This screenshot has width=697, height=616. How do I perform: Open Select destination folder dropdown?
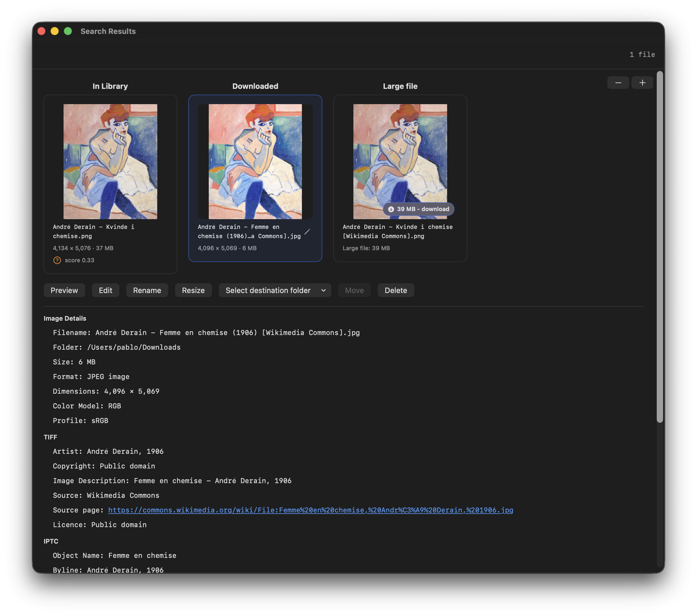point(275,290)
